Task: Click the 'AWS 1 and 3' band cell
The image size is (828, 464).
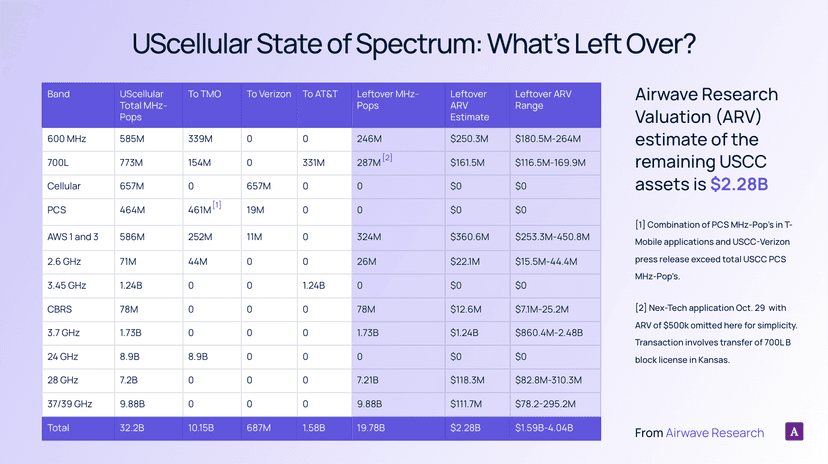Action: point(74,237)
